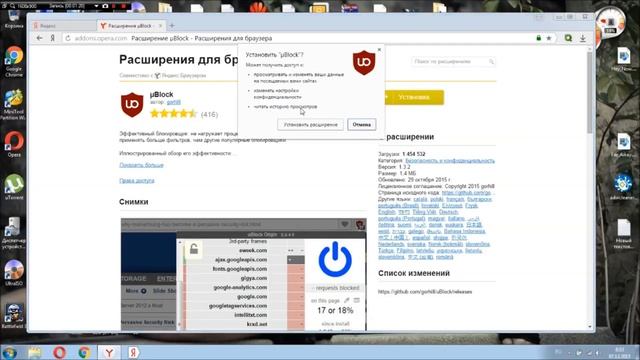Open Chrome from the taskbar
The image size is (640, 360).
click(84, 352)
